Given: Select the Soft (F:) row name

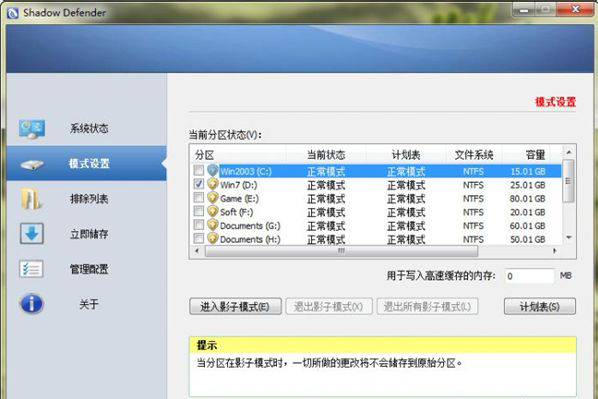Looking at the screenshot, I should [236, 212].
